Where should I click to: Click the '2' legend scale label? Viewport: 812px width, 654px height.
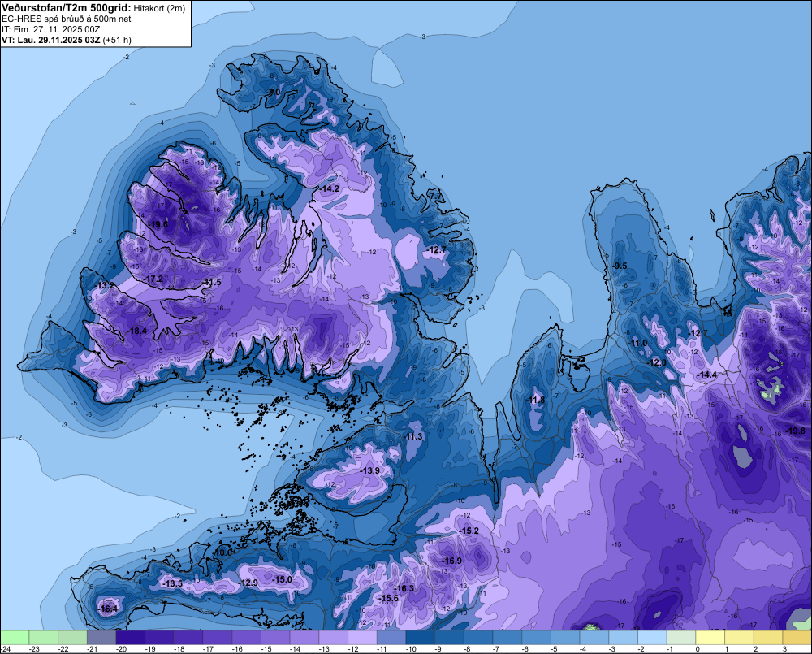pyautogui.click(x=755, y=649)
